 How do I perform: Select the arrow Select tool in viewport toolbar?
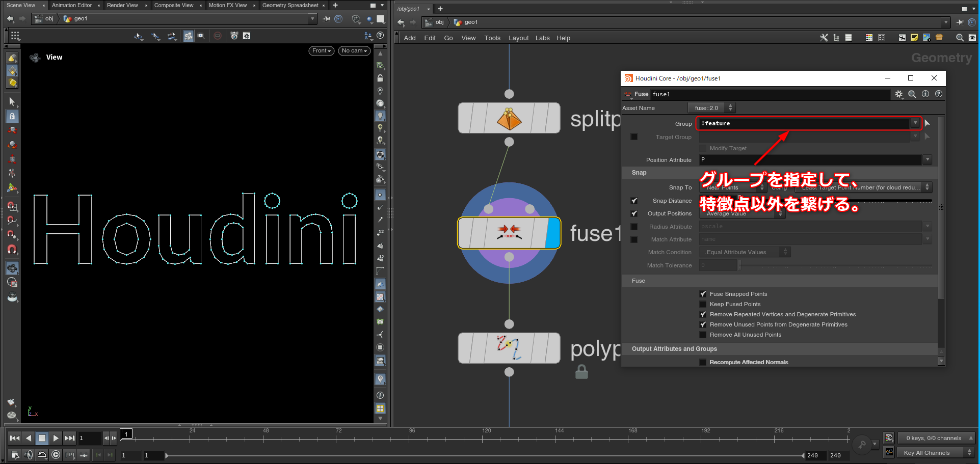pos(12,102)
